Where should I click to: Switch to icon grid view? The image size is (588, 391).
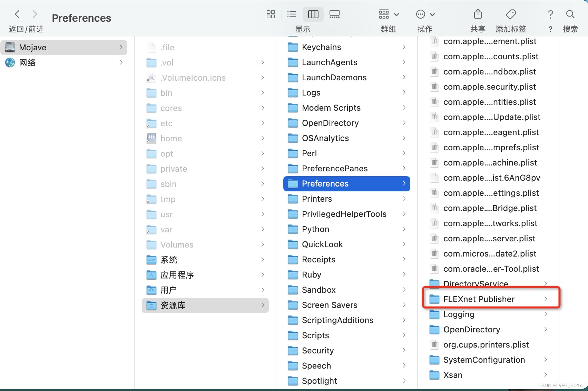point(271,14)
